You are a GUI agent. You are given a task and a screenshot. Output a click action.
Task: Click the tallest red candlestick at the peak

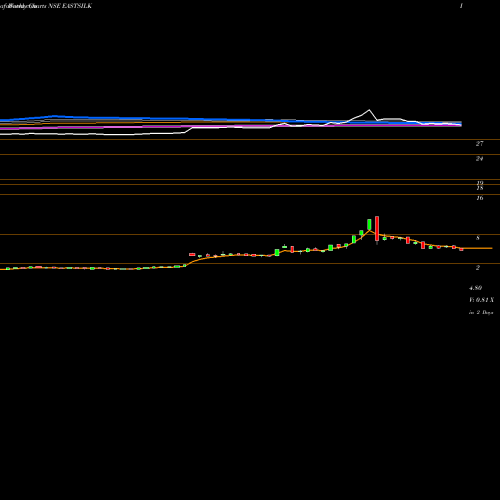coord(377,229)
